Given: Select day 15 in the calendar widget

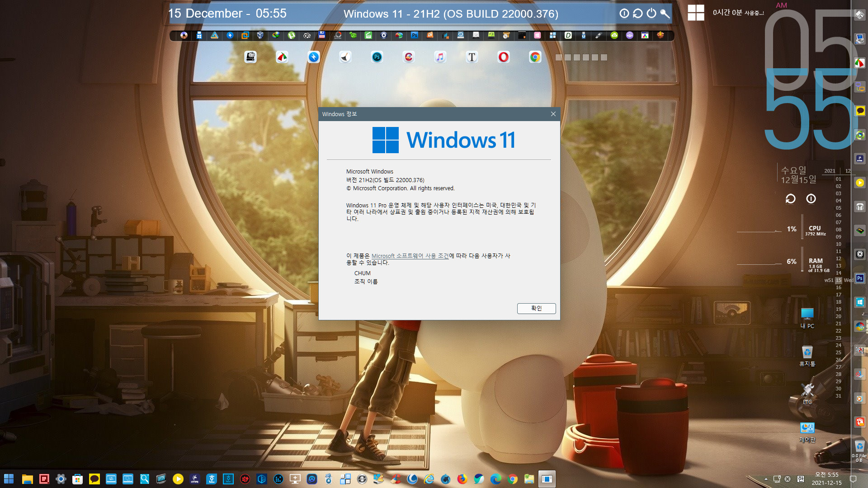Looking at the screenshot, I should pyautogui.click(x=839, y=280).
